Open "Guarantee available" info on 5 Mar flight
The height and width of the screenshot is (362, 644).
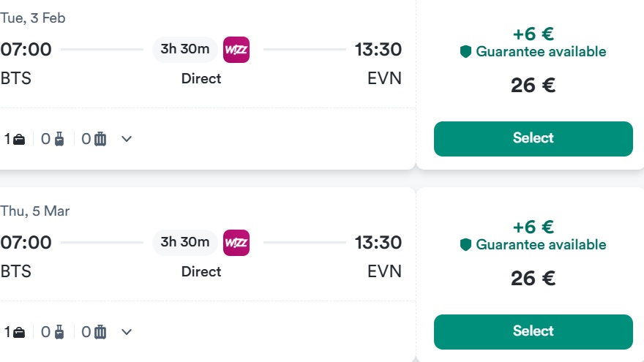[x=541, y=245]
